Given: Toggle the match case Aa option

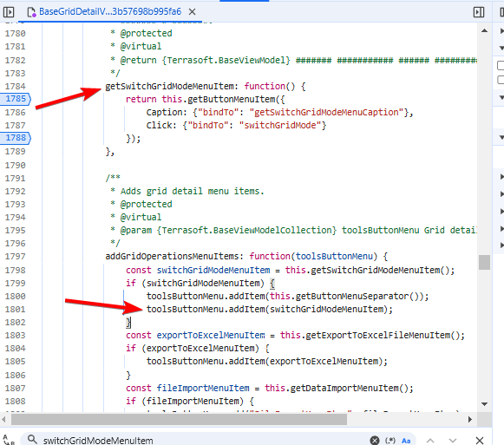Looking at the screenshot, I should (x=406, y=440).
